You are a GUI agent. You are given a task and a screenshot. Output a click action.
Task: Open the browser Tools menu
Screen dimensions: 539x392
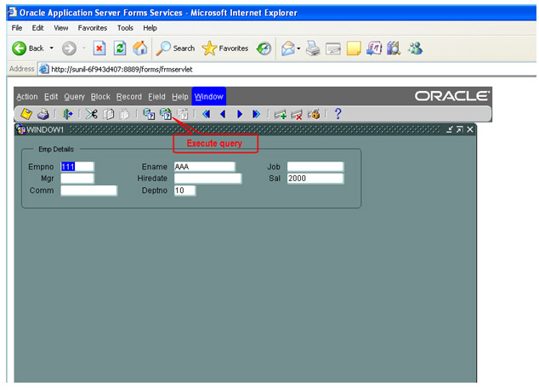(x=125, y=28)
